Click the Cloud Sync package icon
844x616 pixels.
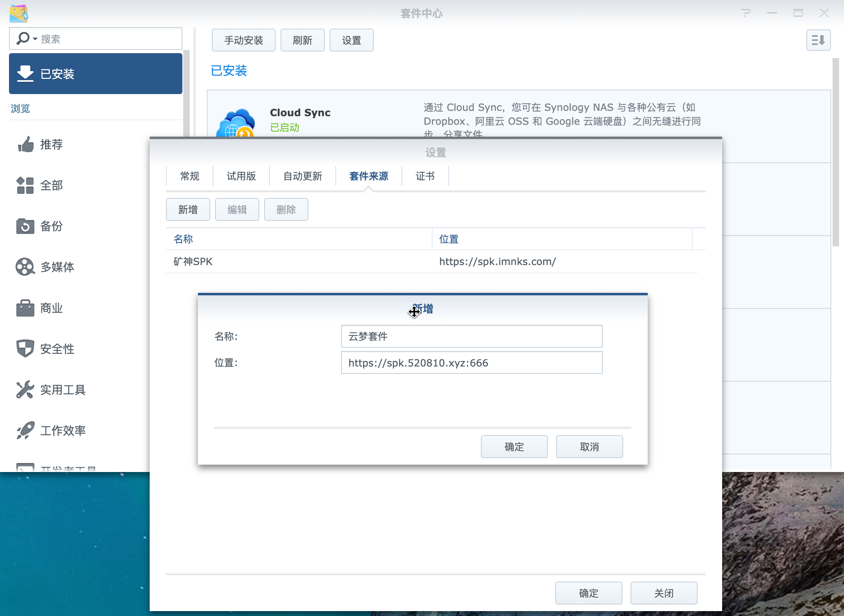pyautogui.click(x=236, y=123)
